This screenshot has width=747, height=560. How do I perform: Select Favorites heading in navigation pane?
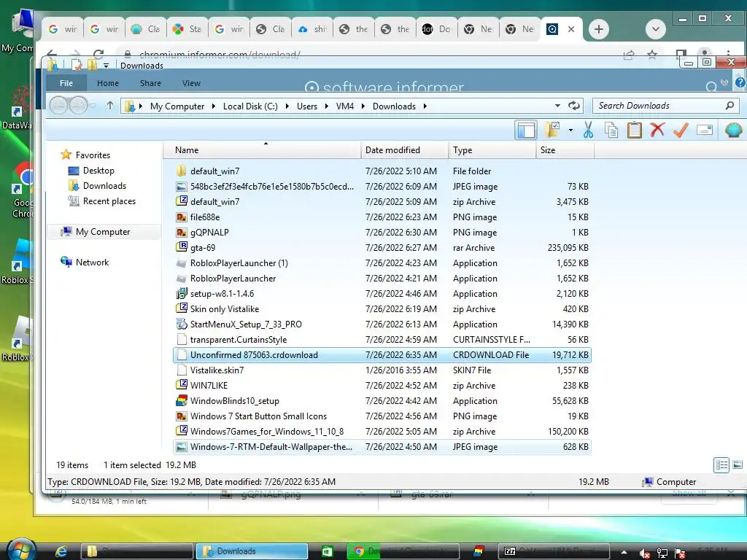point(86,155)
